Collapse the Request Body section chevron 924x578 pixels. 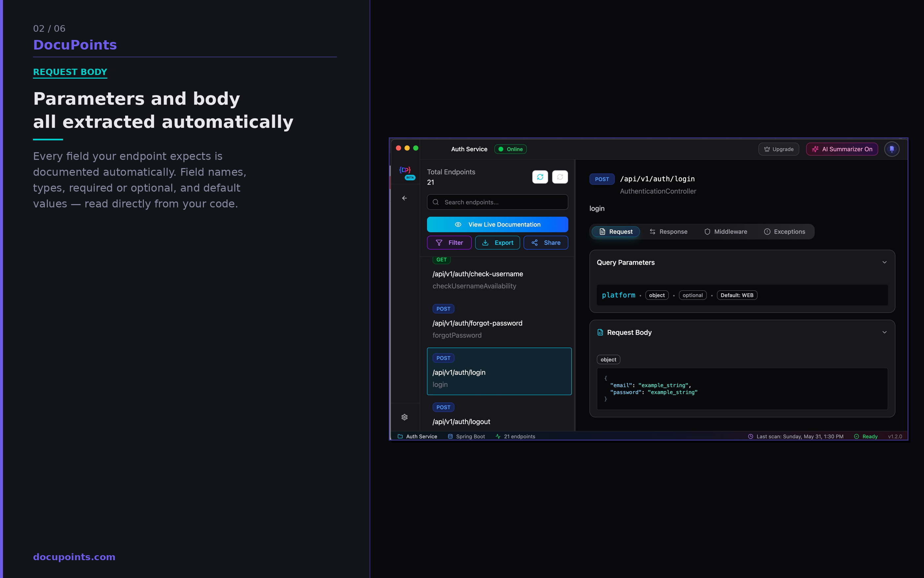pos(884,332)
